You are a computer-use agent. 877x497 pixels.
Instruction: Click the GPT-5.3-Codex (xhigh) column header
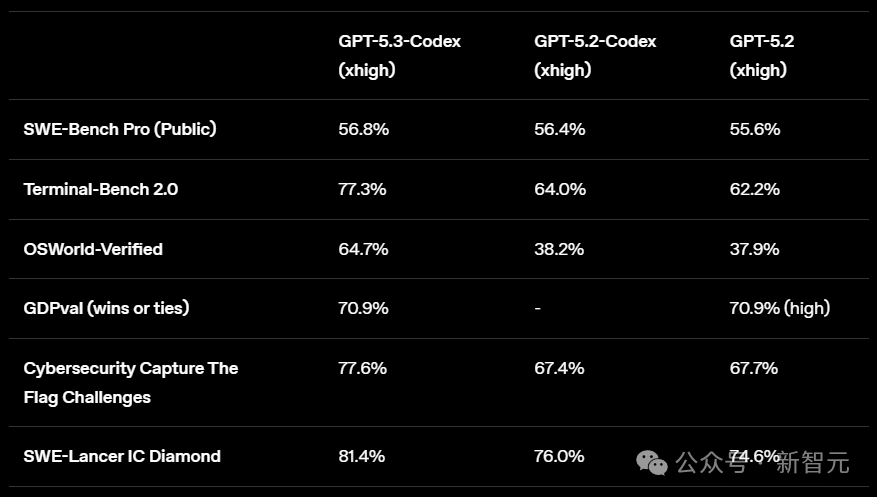[x=399, y=55]
